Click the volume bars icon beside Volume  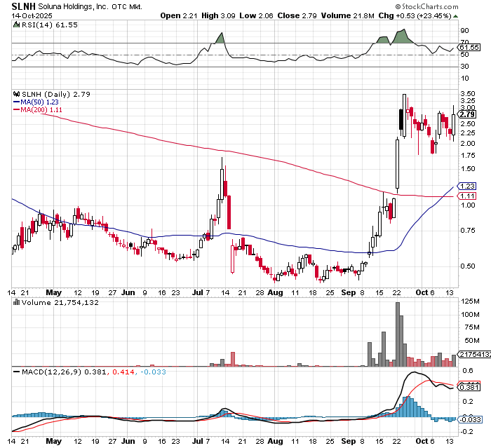click(x=16, y=302)
